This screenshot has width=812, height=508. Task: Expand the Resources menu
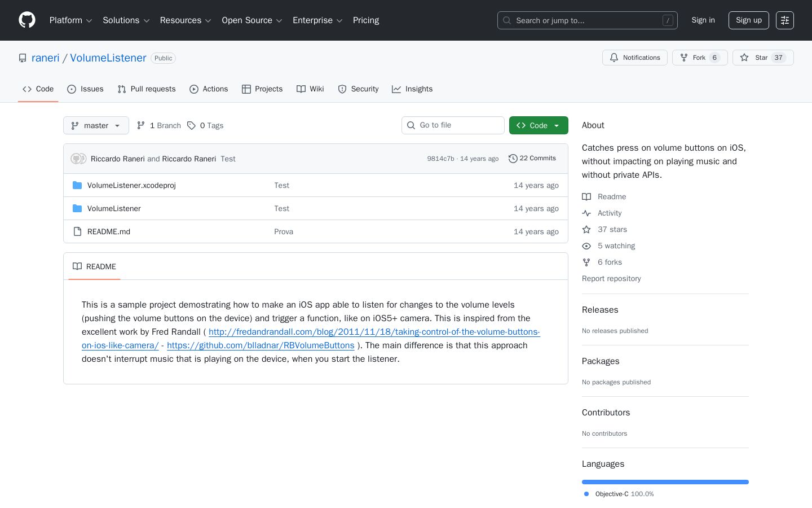click(x=186, y=20)
